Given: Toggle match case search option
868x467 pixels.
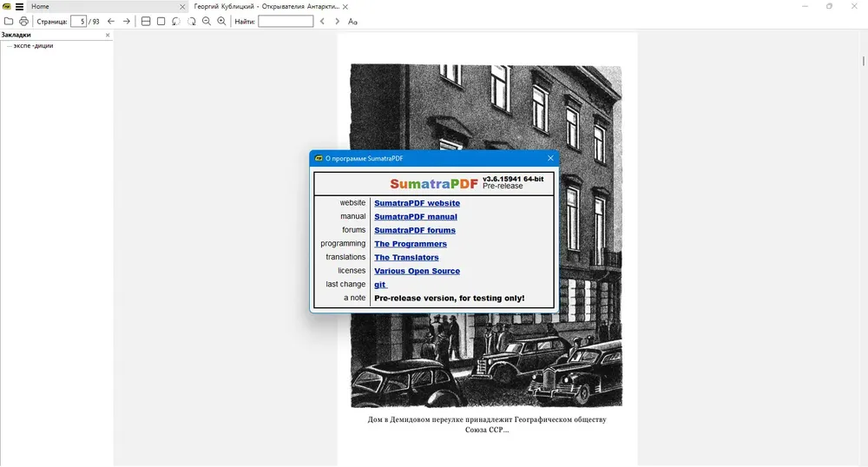Looking at the screenshot, I should 352,22.
